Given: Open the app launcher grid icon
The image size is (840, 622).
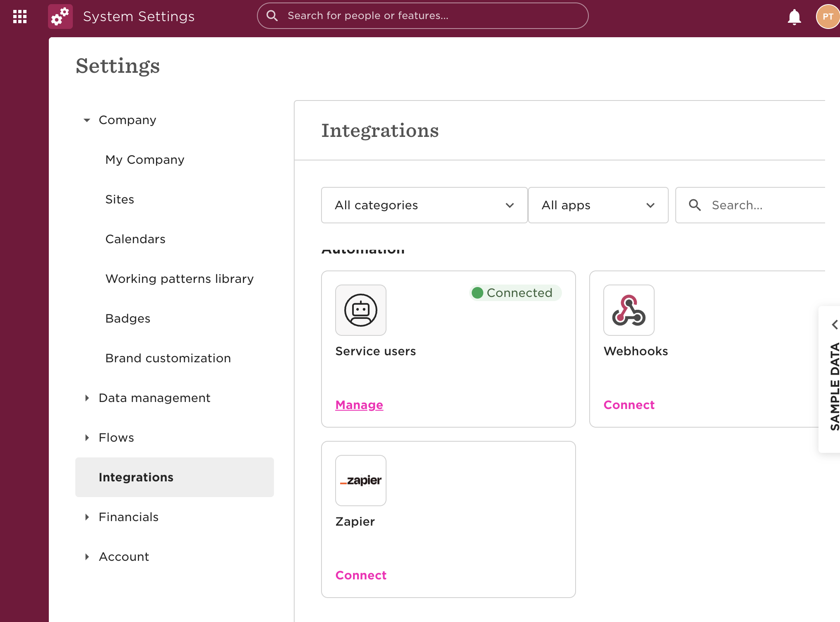Looking at the screenshot, I should [20, 17].
